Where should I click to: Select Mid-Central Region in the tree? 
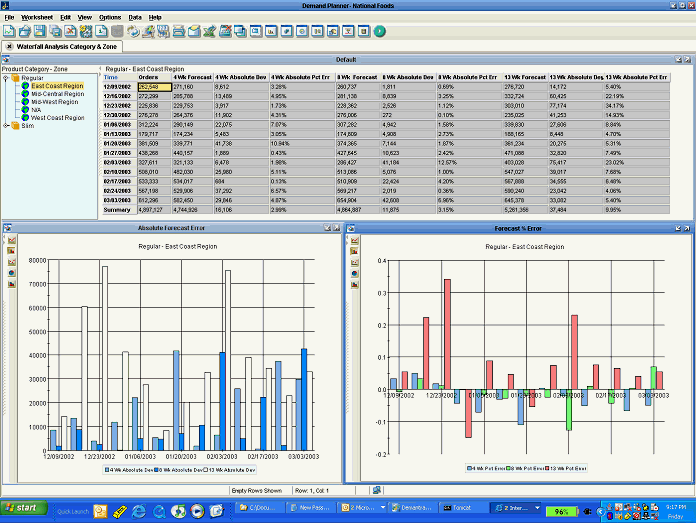(x=58, y=93)
